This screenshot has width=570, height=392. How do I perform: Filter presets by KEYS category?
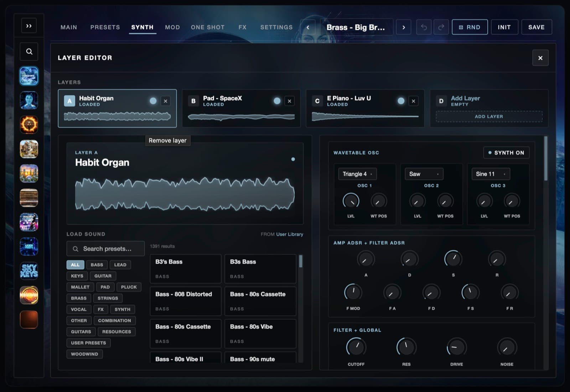pyautogui.click(x=77, y=276)
